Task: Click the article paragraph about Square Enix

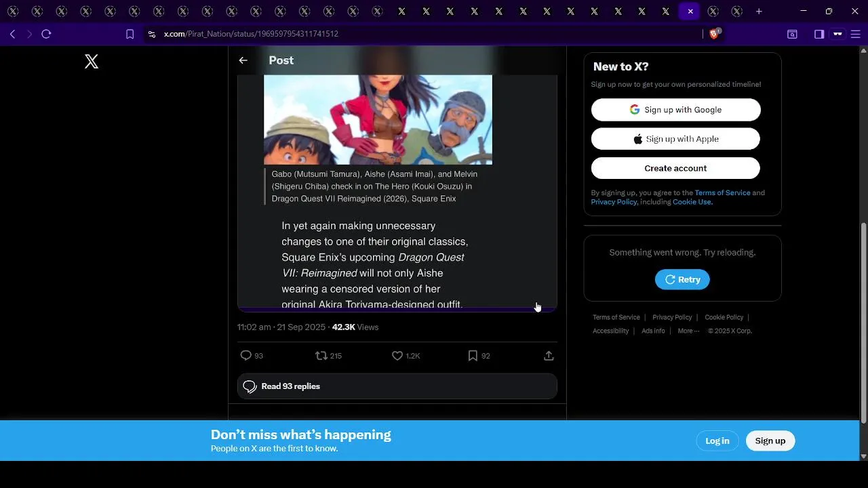Action: (375, 264)
